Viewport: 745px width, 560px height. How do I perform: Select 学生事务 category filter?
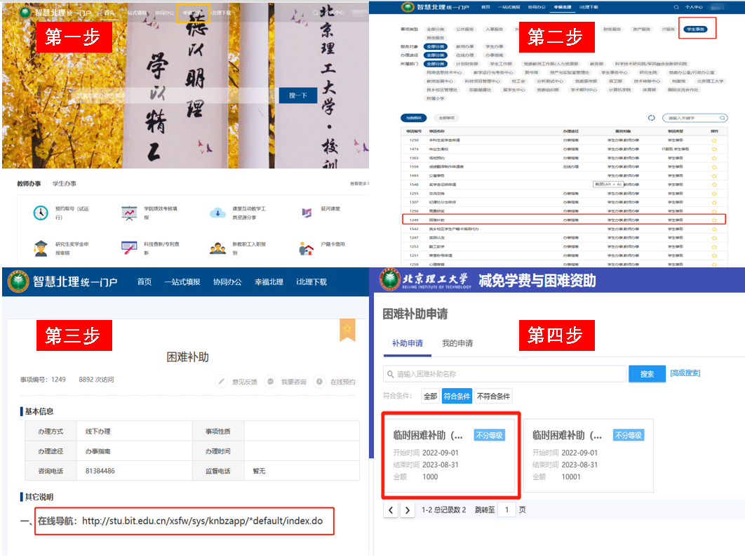[695, 29]
